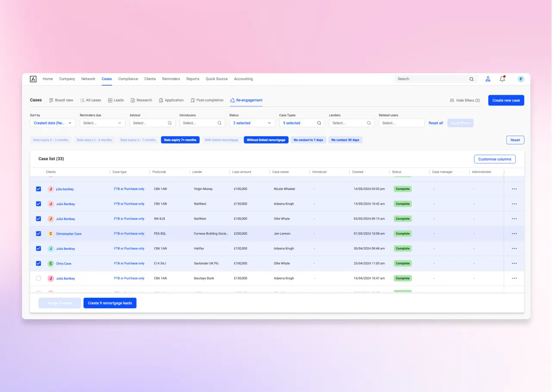Open the three-dot menu for the Halifax row

(514, 249)
